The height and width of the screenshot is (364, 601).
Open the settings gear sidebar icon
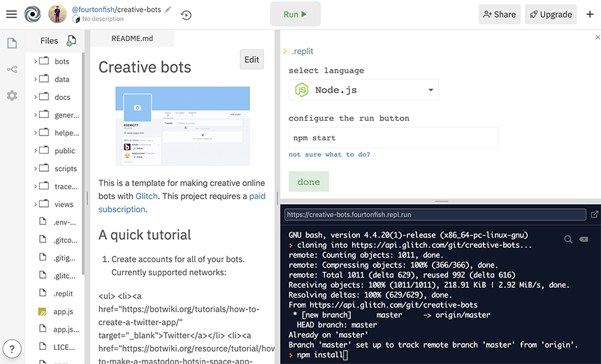tap(12, 96)
